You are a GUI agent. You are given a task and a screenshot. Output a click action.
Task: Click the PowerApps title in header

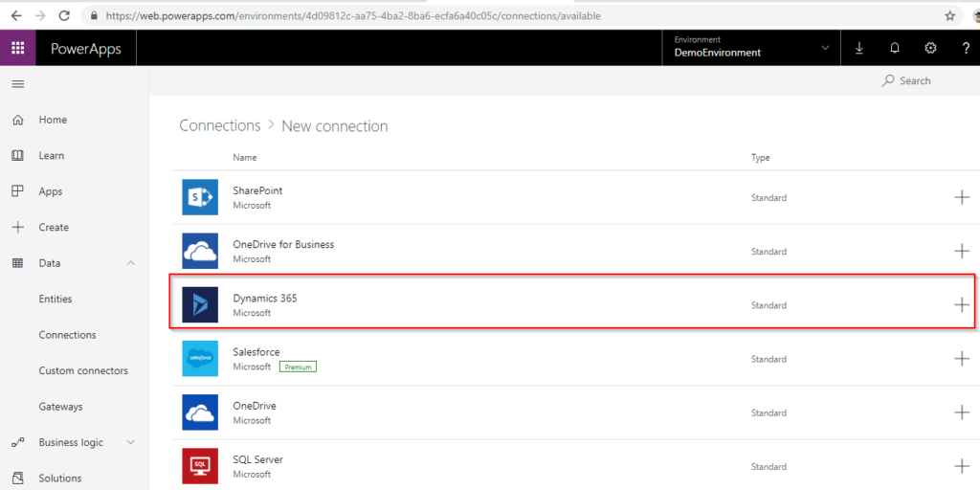pos(86,49)
